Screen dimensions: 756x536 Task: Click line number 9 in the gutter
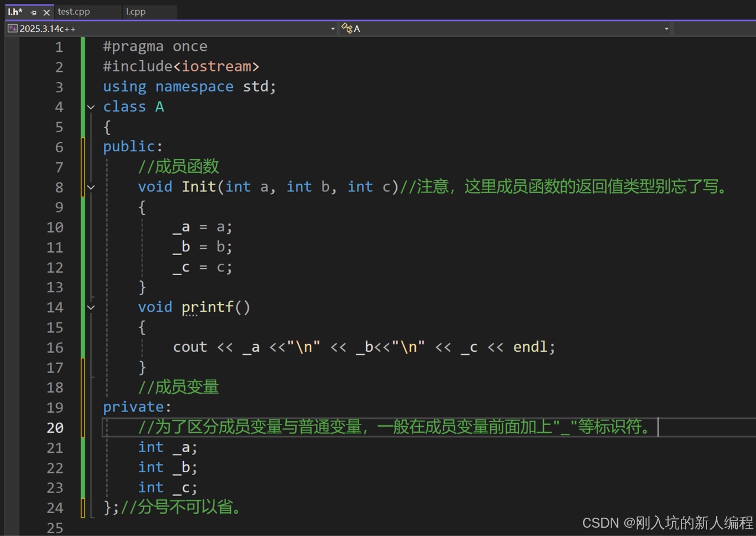coord(58,208)
